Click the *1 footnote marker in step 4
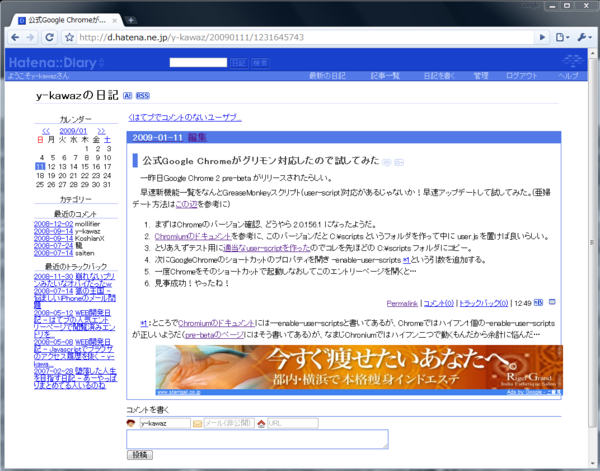 406,260
